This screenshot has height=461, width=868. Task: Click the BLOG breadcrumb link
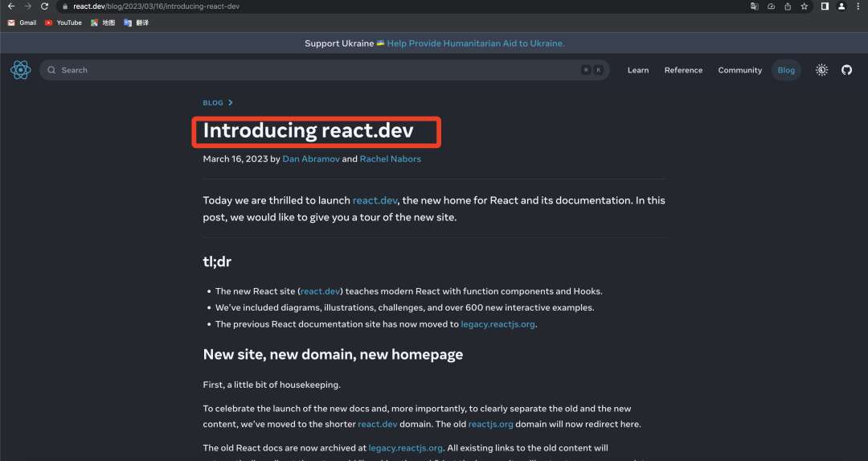tap(213, 102)
